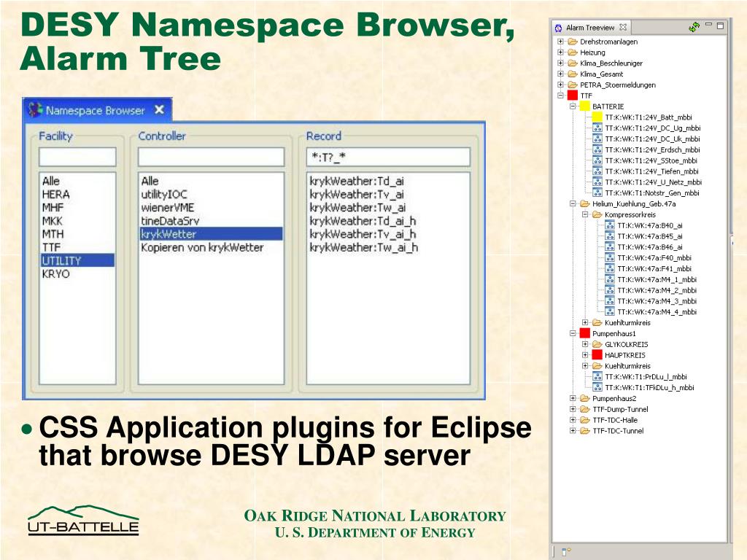Click the Facility filter input field

point(77,157)
